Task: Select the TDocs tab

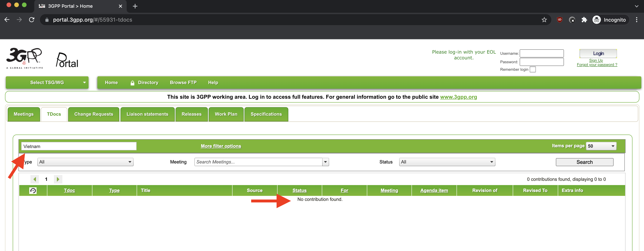Action: 54,114
